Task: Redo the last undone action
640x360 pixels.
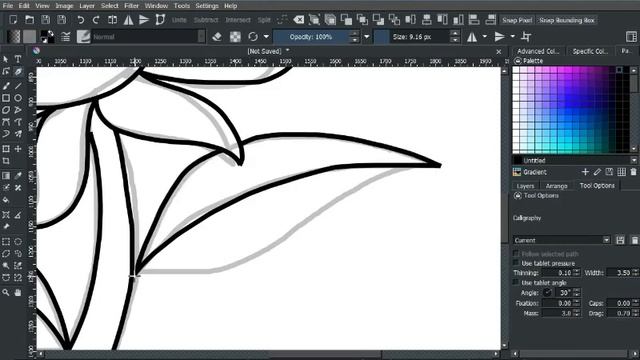Action: [96, 20]
